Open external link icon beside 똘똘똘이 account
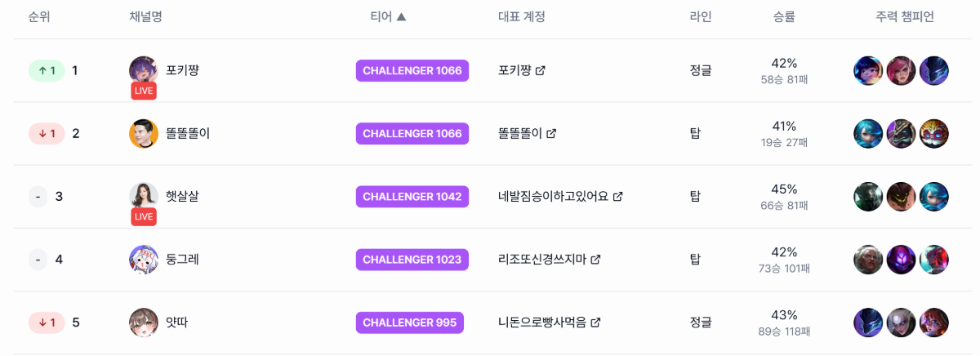 [x=551, y=134]
